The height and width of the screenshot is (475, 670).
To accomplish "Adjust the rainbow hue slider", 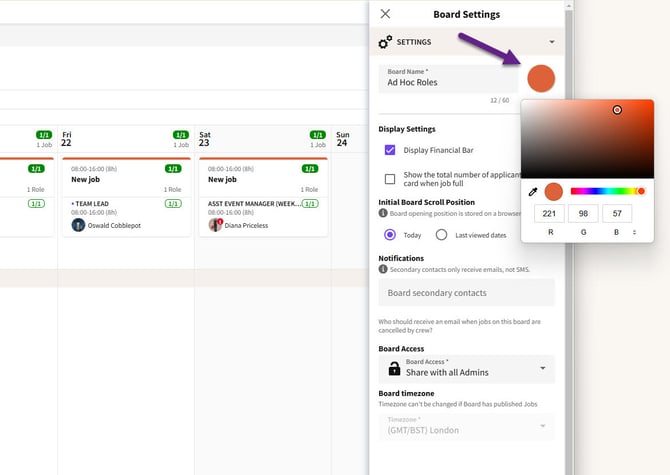I will tap(608, 191).
